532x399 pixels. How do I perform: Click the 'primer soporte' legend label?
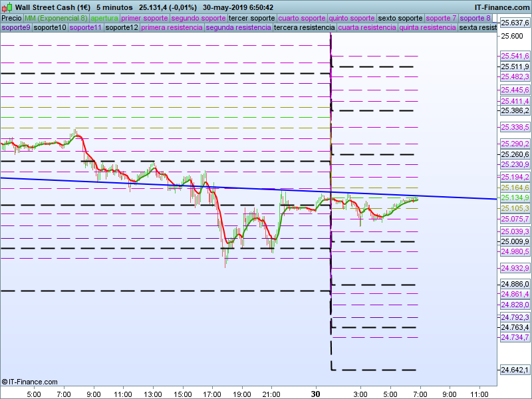click(x=144, y=18)
